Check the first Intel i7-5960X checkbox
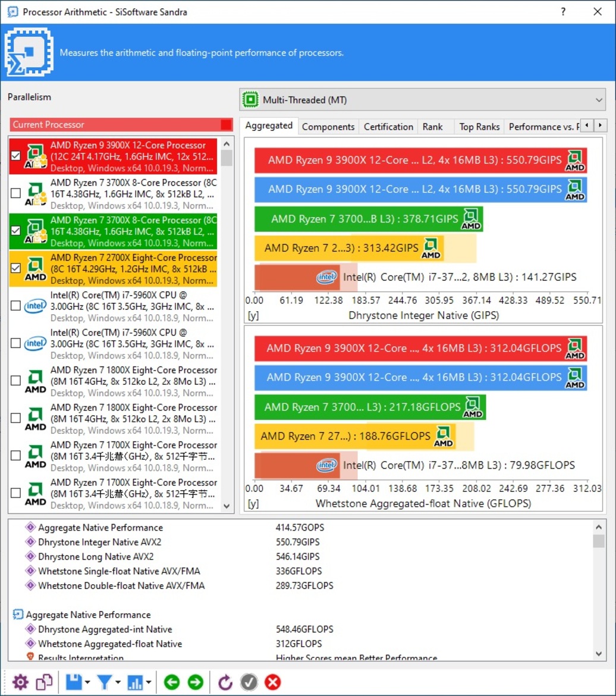616x696 pixels. point(15,305)
